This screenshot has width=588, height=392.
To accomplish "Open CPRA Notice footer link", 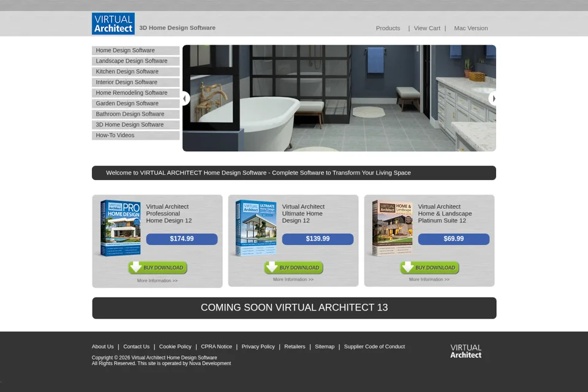I will (216, 347).
